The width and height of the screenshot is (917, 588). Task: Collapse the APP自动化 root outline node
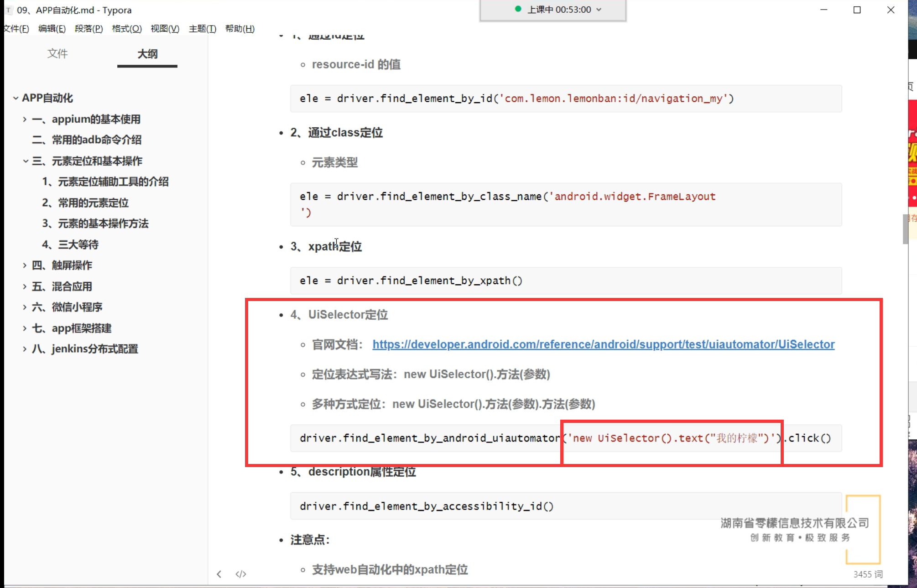click(x=16, y=98)
